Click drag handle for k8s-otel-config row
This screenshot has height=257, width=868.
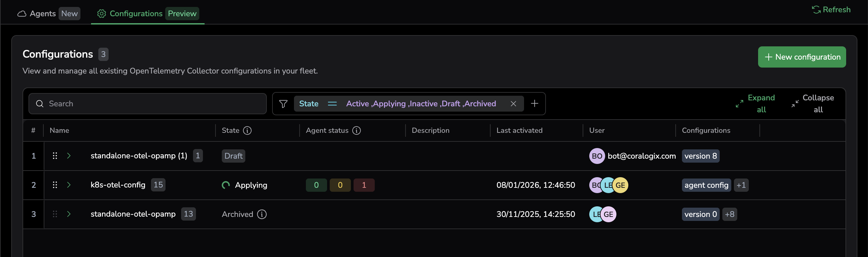55,185
